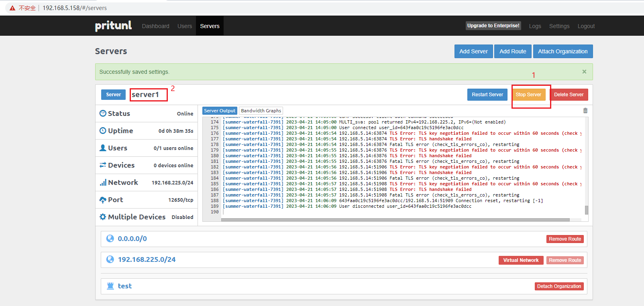This screenshot has width=644, height=306.
Task: Remove Route for 0.0.0.0/0
Action: click(x=565, y=239)
